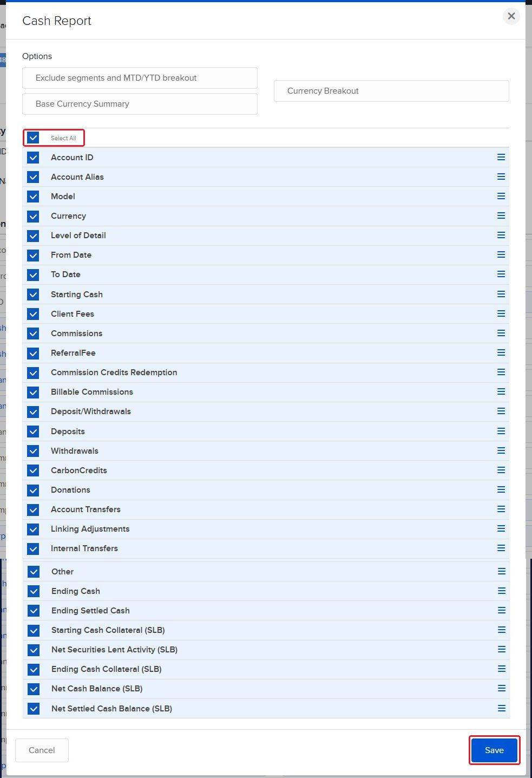The height and width of the screenshot is (778, 532).
Task: Click the reorder handle for Commissions row
Action: tap(501, 333)
